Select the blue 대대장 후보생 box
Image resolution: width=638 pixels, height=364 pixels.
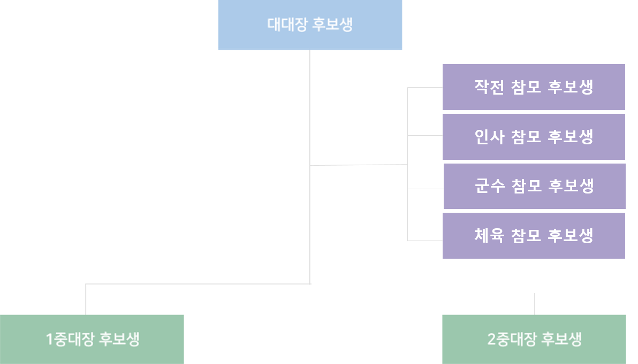pyautogui.click(x=310, y=25)
